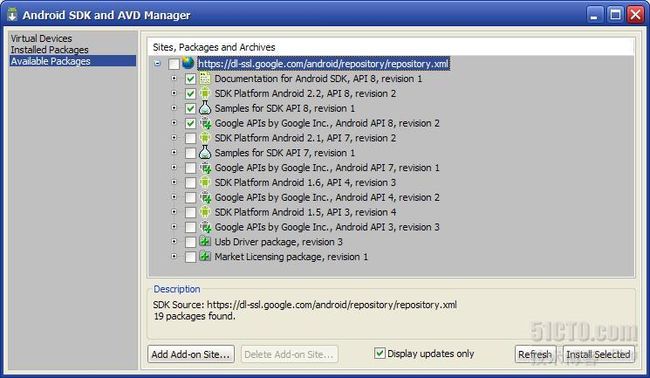Collapse the repository.xml site tree node

(x=157, y=63)
